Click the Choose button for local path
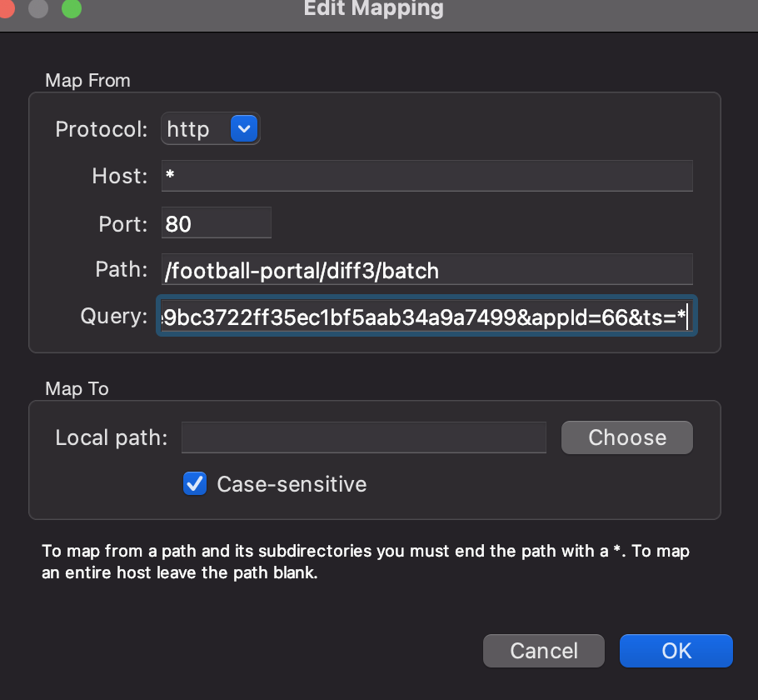 [x=626, y=437]
